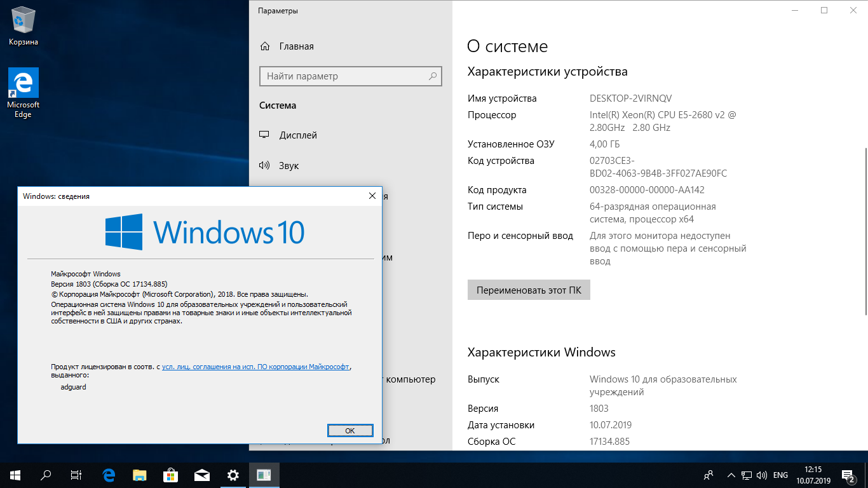Open the People icon in system tray
Screen dimensions: 868x488
pos(709,475)
